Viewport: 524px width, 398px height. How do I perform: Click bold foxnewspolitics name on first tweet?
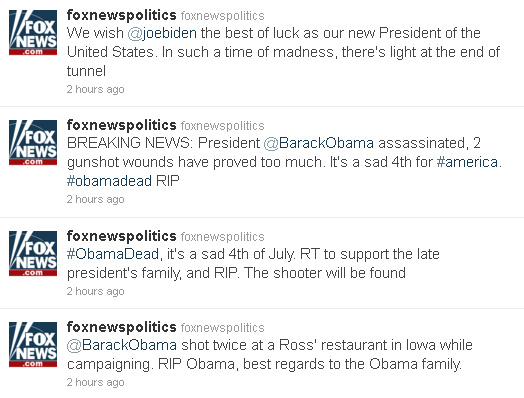click(121, 15)
